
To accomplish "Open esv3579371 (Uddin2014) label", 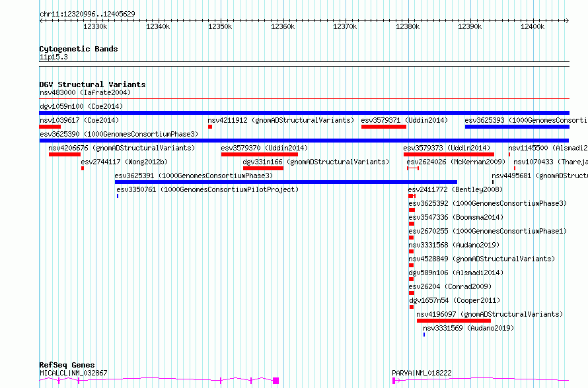I will (404, 120).
